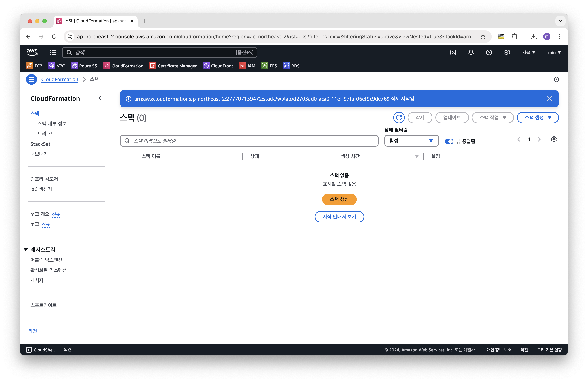Open the 서울 region selector
588x382 pixels.
coord(528,52)
